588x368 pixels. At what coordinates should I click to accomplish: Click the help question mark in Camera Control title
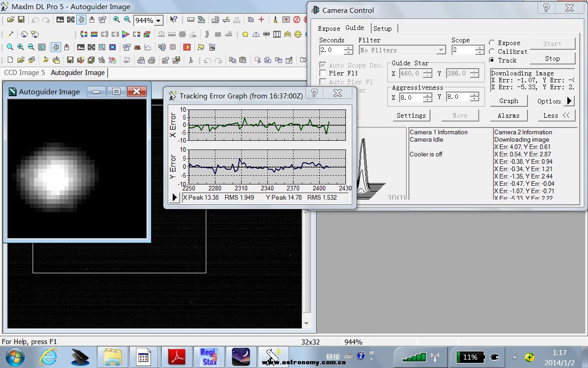(x=546, y=8)
